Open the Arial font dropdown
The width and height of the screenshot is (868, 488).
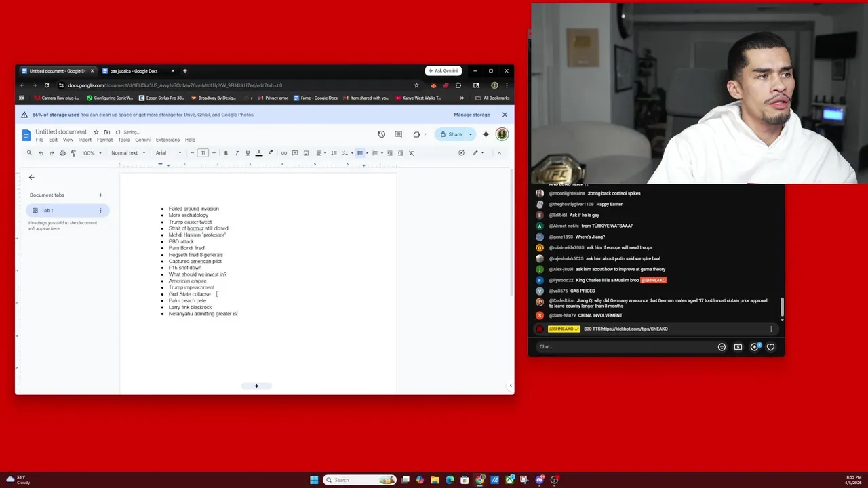169,153
